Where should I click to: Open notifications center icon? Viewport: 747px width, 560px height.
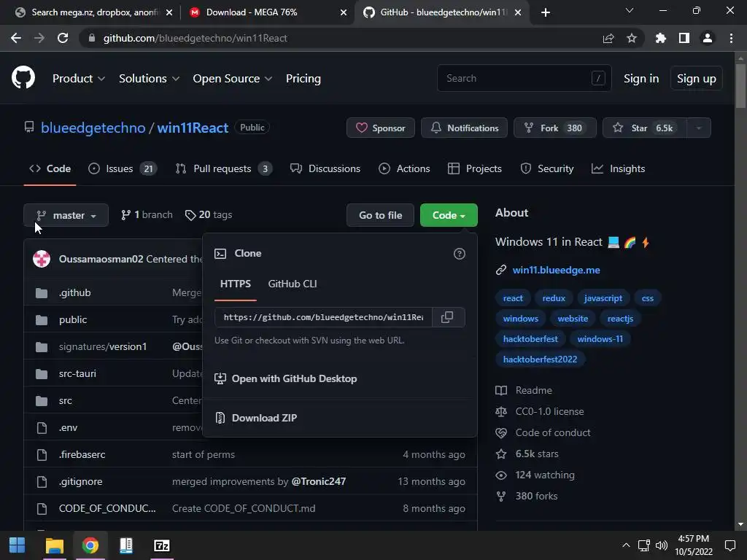click(x=729, y=545)
